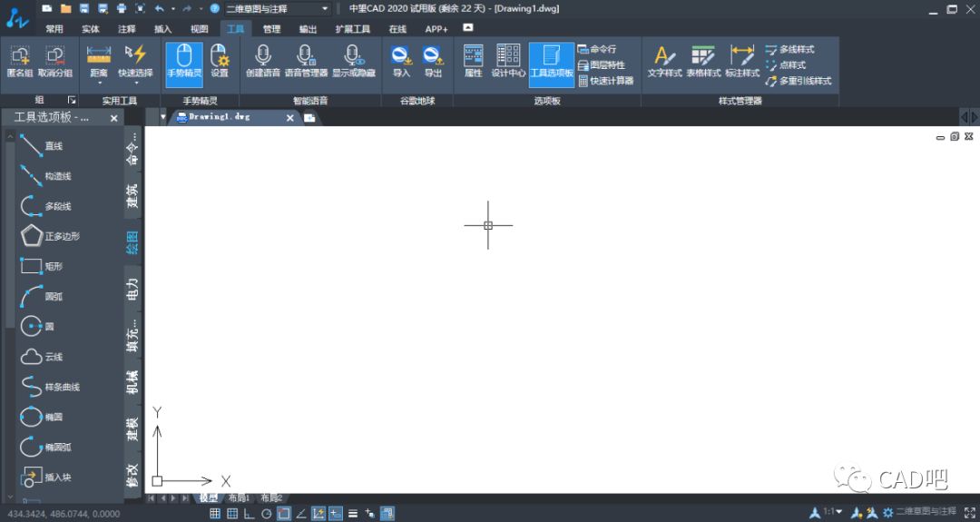Open the 快速选择 quick select tool
Viewport: 980px width, 522px height.
pos(135,60)
